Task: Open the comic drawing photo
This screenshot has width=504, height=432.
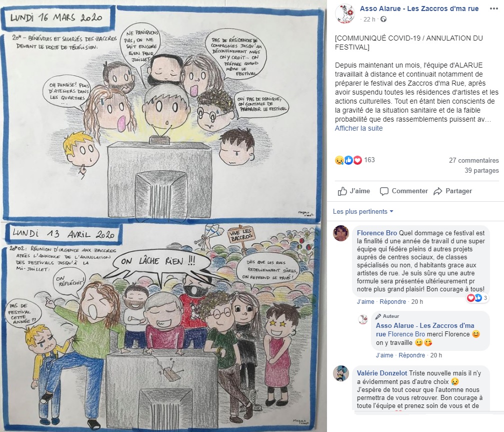Action: [x=163, y=216]
